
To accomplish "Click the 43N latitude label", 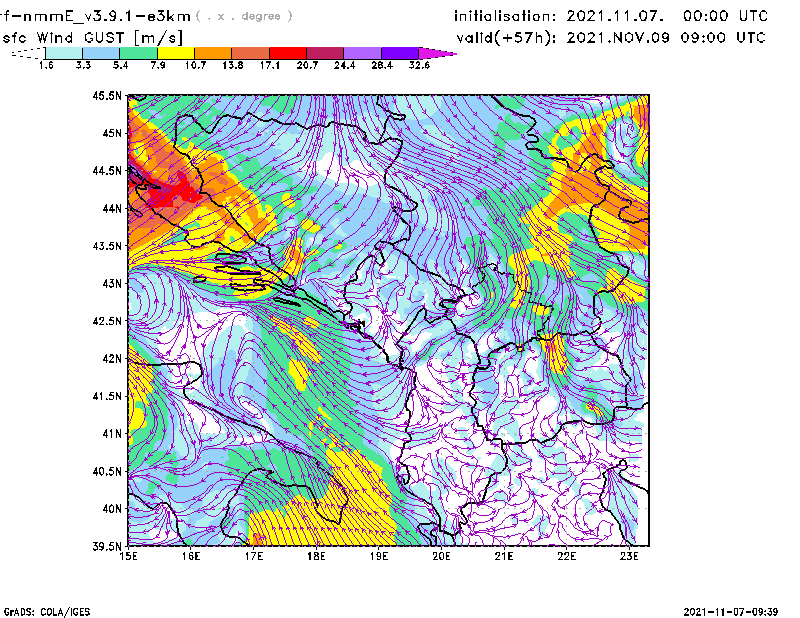I will (x=112, y=283).
